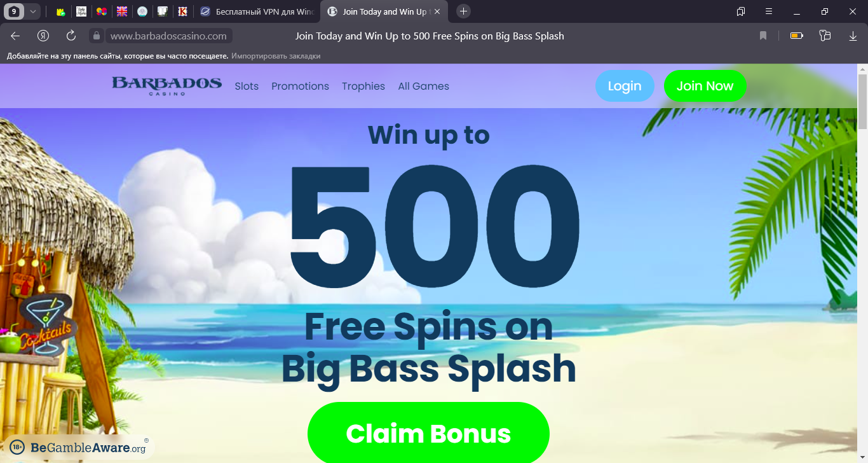Click the padlock site security icon

(96, 36)
